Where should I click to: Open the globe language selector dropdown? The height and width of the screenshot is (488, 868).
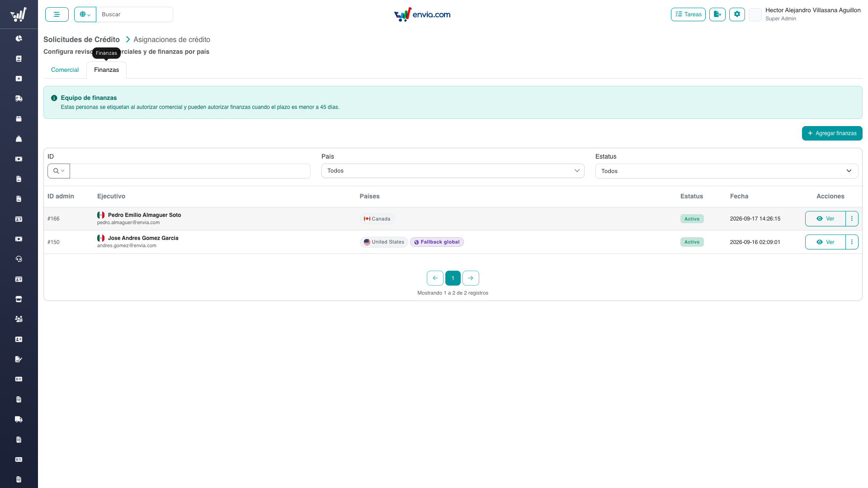pos(85,14)
